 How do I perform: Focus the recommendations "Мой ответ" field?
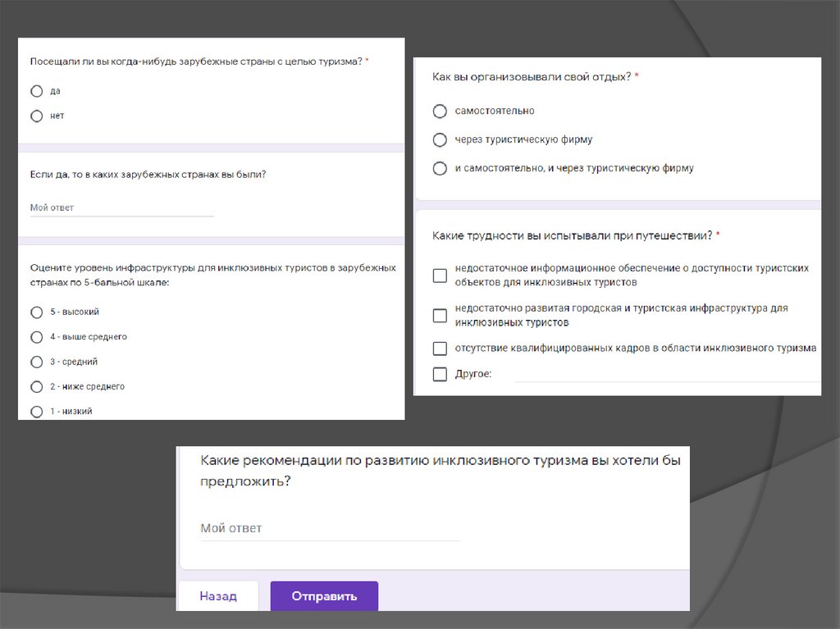click(x=330, y=529)
